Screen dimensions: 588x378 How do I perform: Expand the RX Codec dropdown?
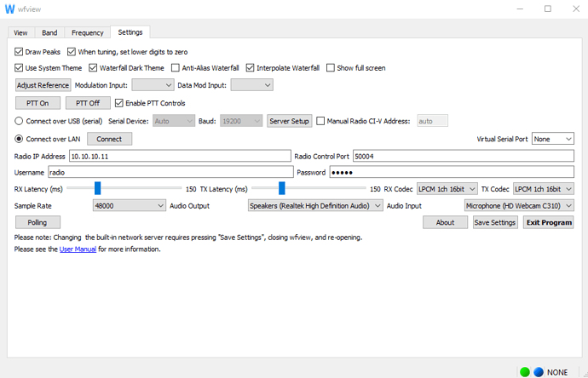(447, 189)
